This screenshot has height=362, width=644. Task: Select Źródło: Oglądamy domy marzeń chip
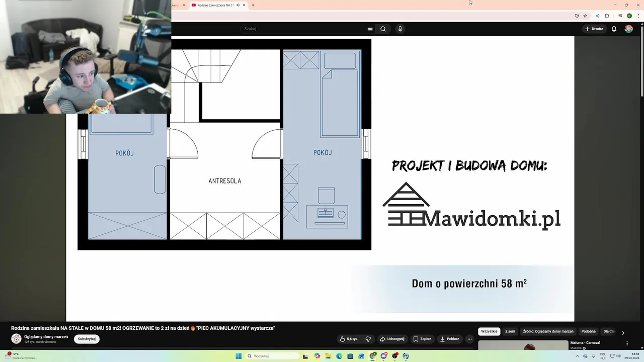click(x=548, y=331)
